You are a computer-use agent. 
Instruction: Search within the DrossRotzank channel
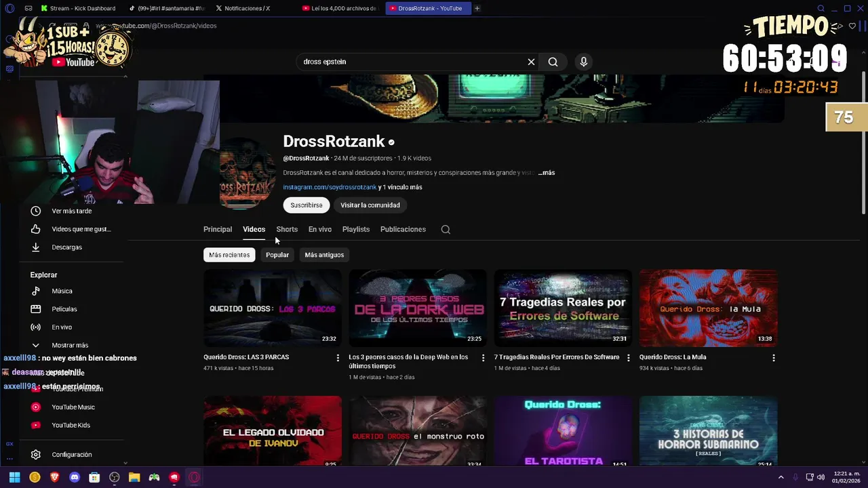point(446,230)
